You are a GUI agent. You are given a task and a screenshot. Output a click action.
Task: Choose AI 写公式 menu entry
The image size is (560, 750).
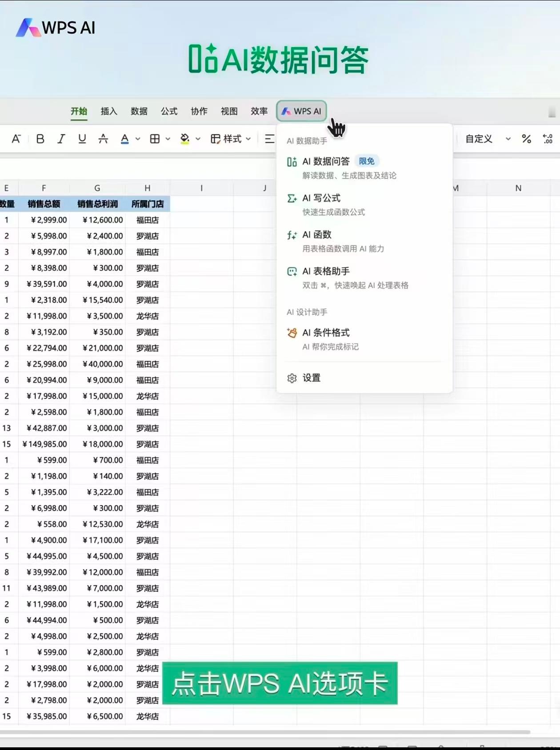[x=364, y=205]
